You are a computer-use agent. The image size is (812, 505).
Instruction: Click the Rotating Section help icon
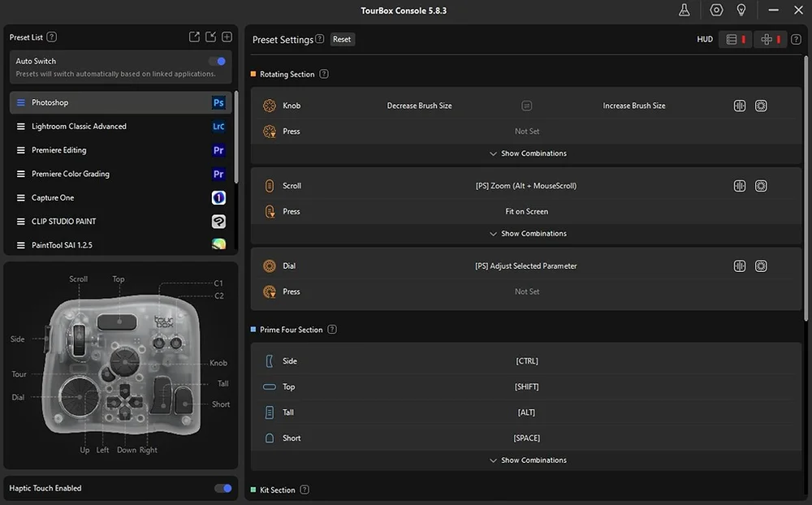tap(324, 74)
